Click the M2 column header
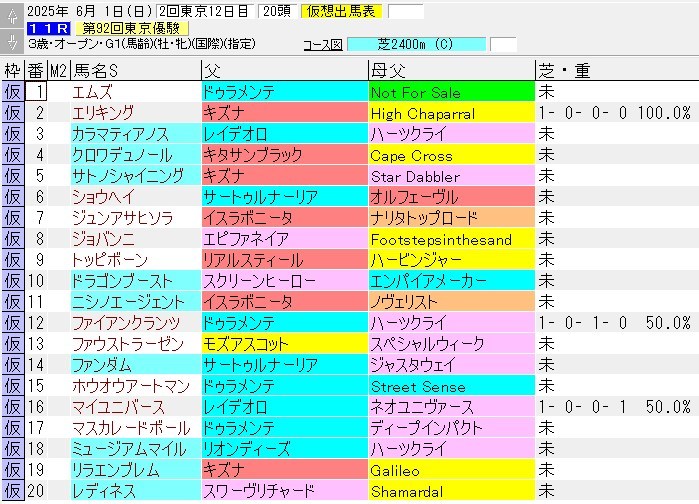This screenshot has height=504, width=699. 58,70
